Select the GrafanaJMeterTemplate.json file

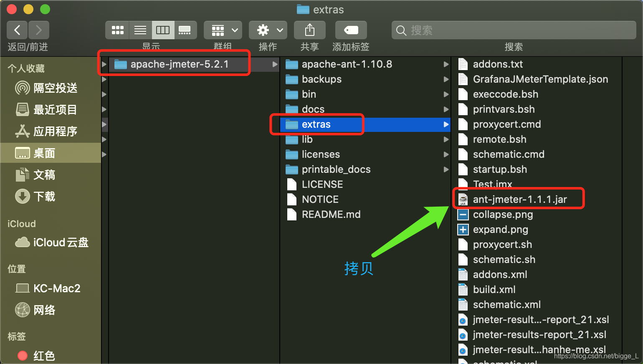coord(537,79)
